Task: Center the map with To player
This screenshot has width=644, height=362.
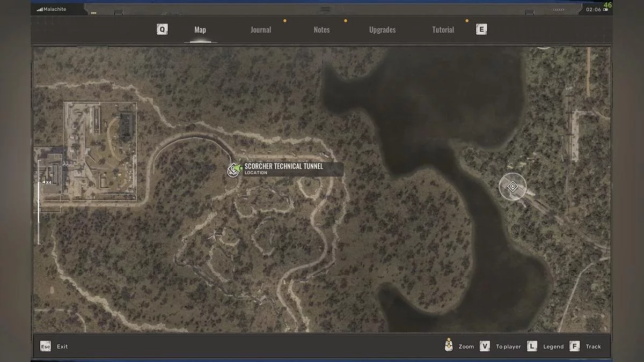Action: tap(508, 346)
